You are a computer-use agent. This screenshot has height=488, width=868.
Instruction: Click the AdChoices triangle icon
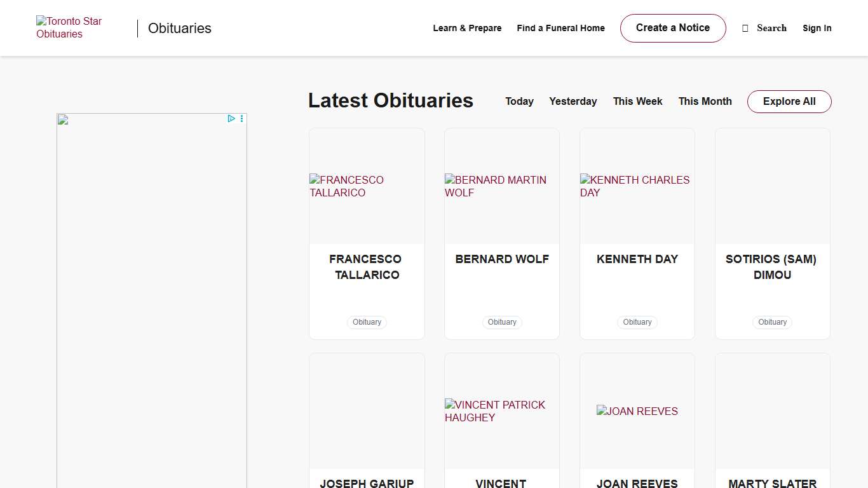tap(231, 118)
